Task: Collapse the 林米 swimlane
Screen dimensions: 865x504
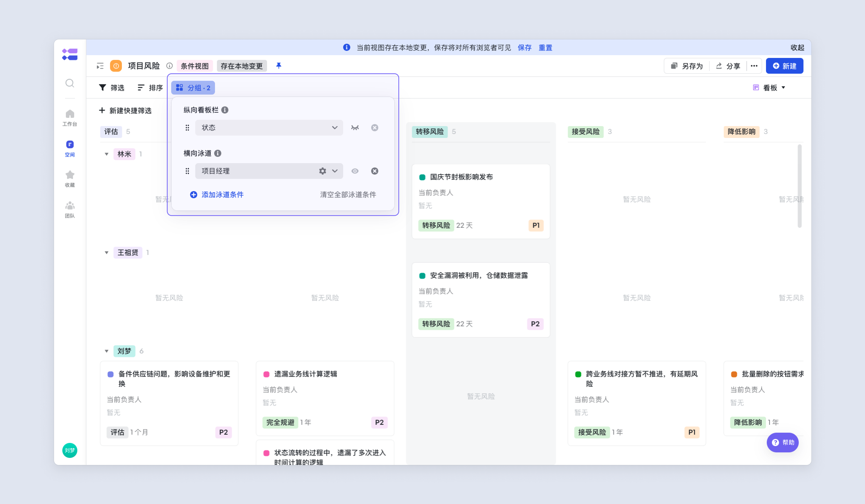Action: pyautogui.click(x=106, y=154)
